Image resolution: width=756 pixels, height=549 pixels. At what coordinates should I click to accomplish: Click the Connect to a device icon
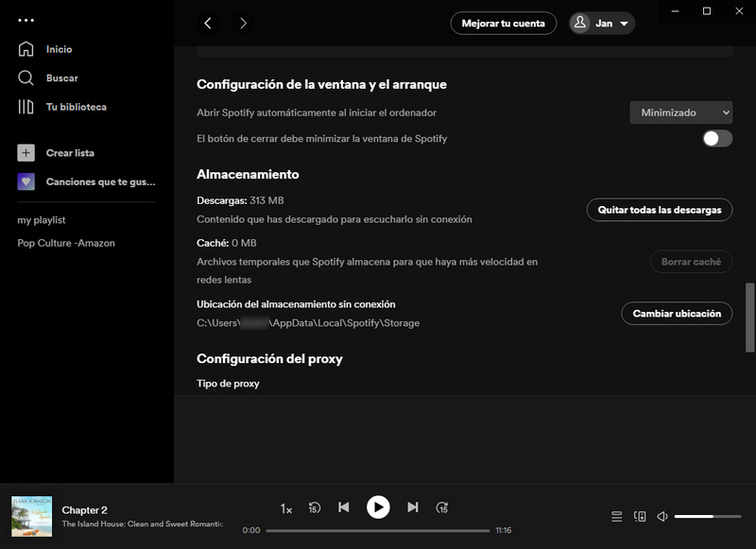click(641, 517)
